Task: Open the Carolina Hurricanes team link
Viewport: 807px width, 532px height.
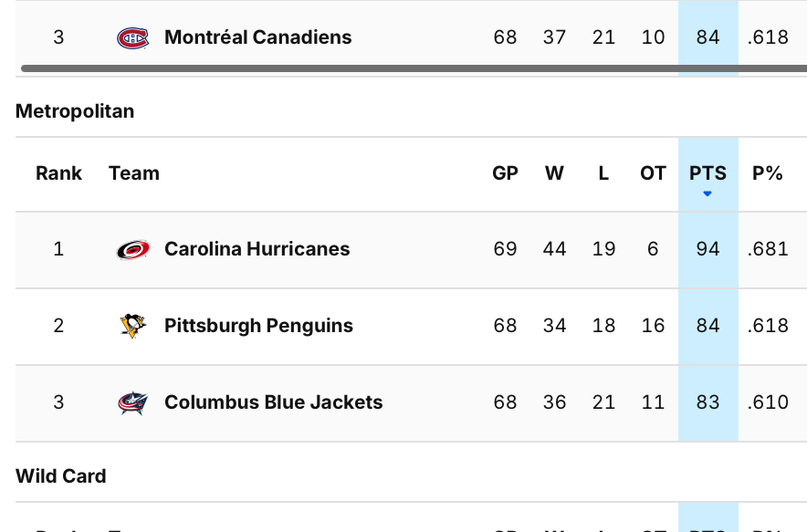Action: 257,249
